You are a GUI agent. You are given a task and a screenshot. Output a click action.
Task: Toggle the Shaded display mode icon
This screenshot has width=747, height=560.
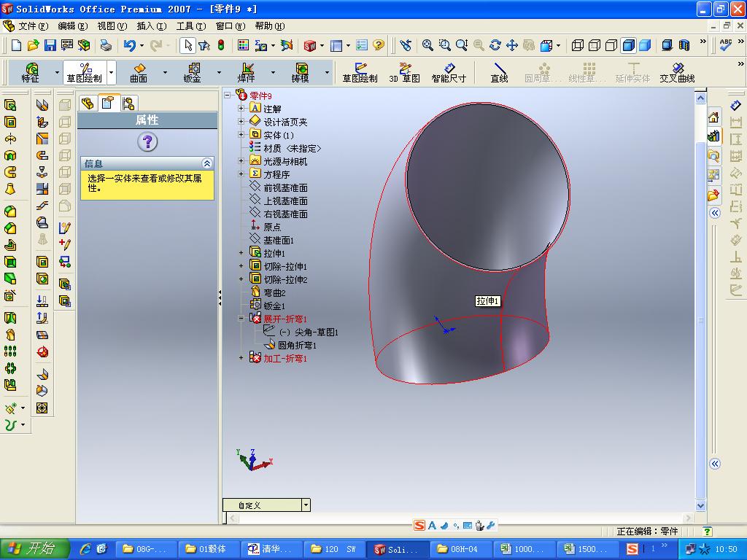(645, 45)
